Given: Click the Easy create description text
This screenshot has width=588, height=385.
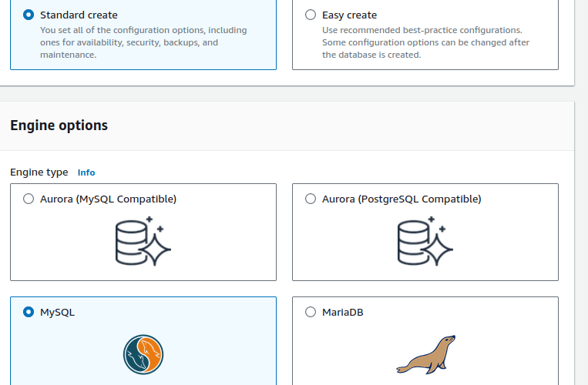Looking at the screenshot, I should pyautogui.click(x=425, y=42).
